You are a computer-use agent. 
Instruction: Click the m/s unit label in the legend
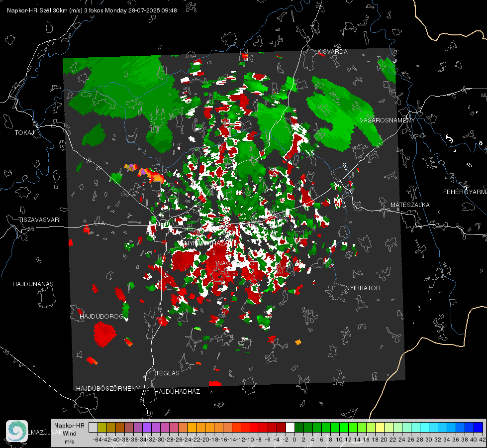pos(69,442)
